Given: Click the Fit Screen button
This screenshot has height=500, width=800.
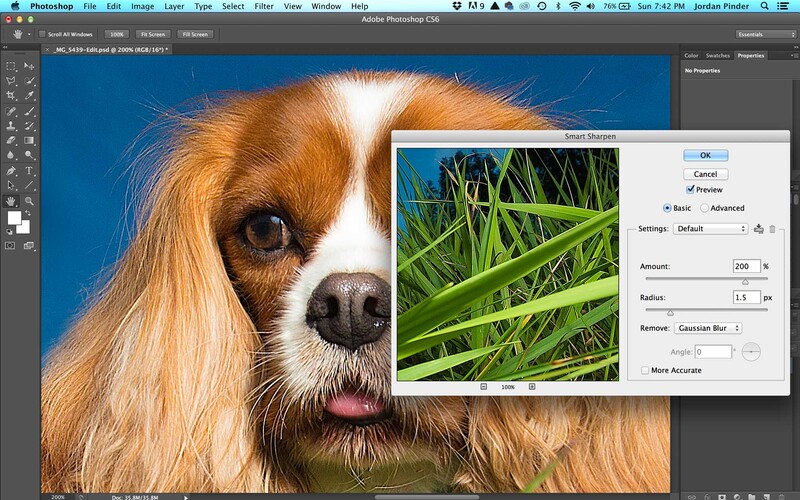Looking at the screenshot, I should [153, 34].
